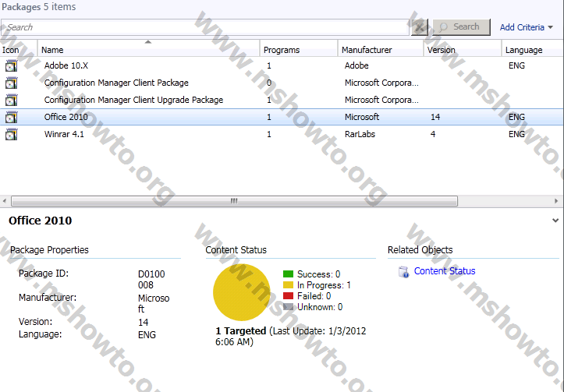Click inside the Search input field
The width and height of the screenshot is (564, 392).
(x=205, y=27)
